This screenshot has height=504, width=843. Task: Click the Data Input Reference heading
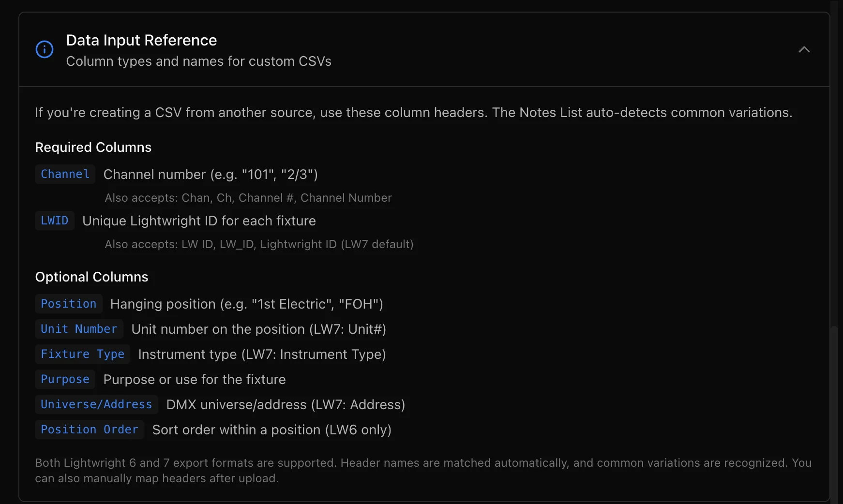pos(141,40)
